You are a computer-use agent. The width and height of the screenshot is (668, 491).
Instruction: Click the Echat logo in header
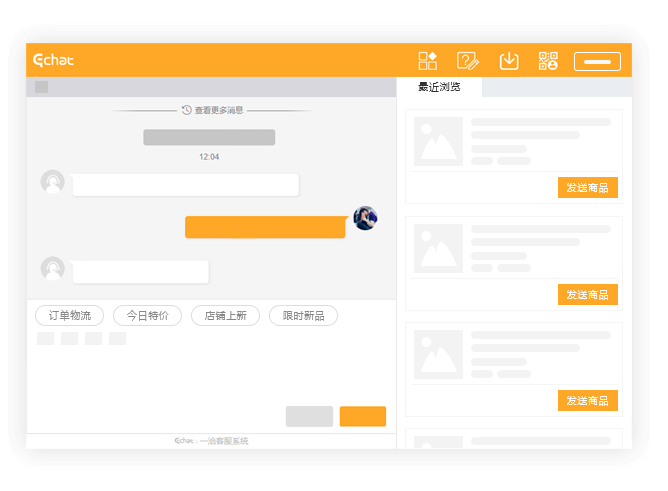53,60
